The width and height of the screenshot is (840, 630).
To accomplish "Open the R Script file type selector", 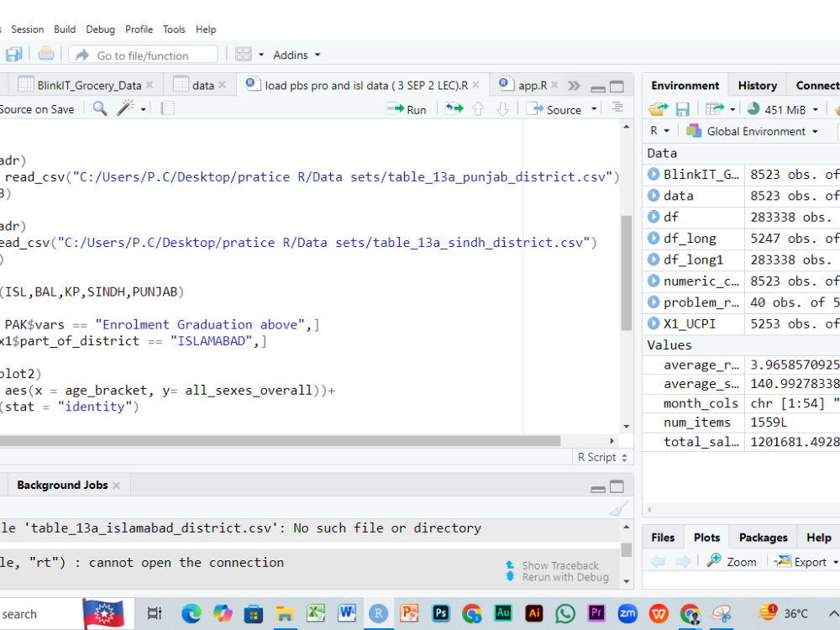I will click(x=602, y=457).
